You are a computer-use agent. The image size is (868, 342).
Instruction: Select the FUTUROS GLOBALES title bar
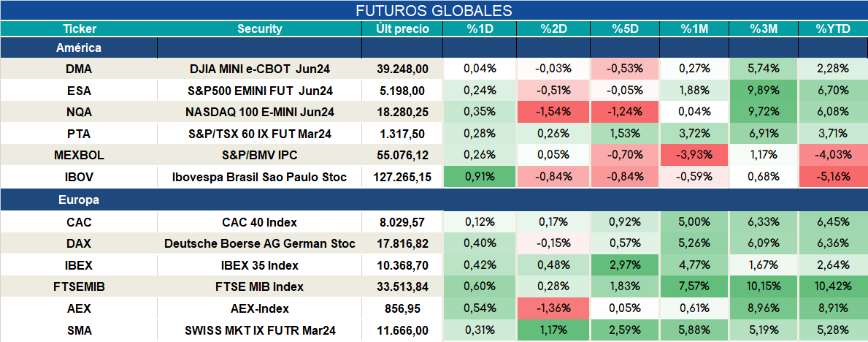pos(434,10)
